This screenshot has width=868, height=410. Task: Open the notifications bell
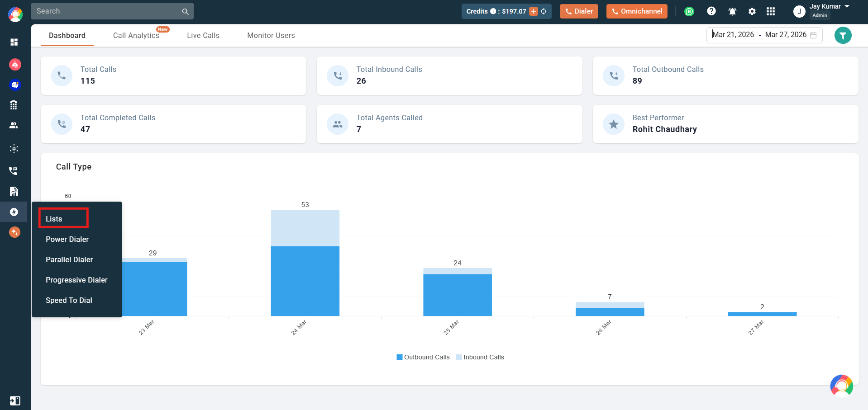click(x=732, y=11)
